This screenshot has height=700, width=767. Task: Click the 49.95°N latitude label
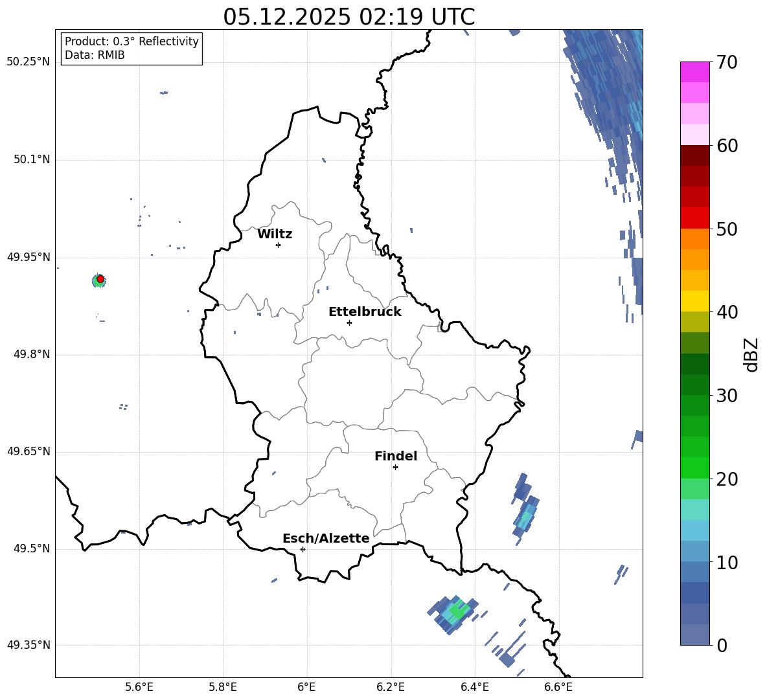[29, 257]
